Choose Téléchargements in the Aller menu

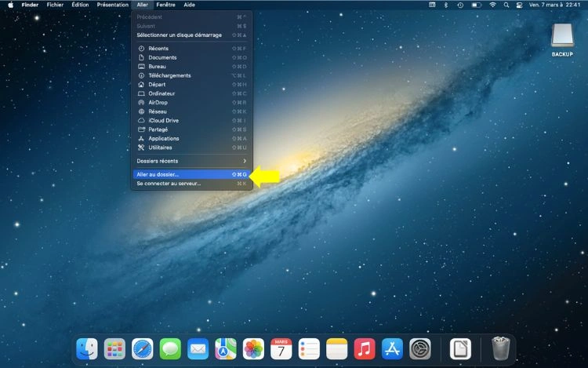click(169, 75)
